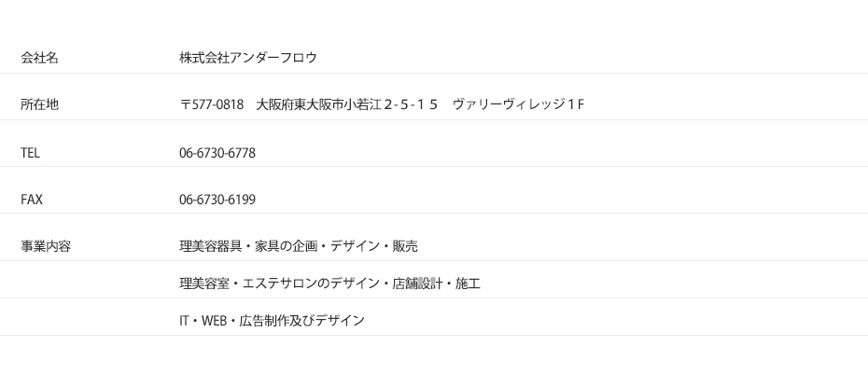This screenshot has height=373, width=868.
Task: Click fax number 06-6730-6199
Action: pyautogui.click(x=217, y=200)
